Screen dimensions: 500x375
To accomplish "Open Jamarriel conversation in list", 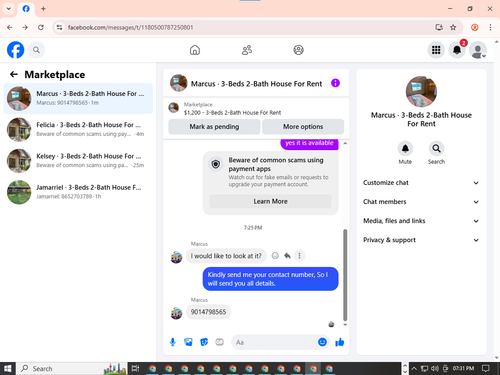I will (x=78, y=192).
